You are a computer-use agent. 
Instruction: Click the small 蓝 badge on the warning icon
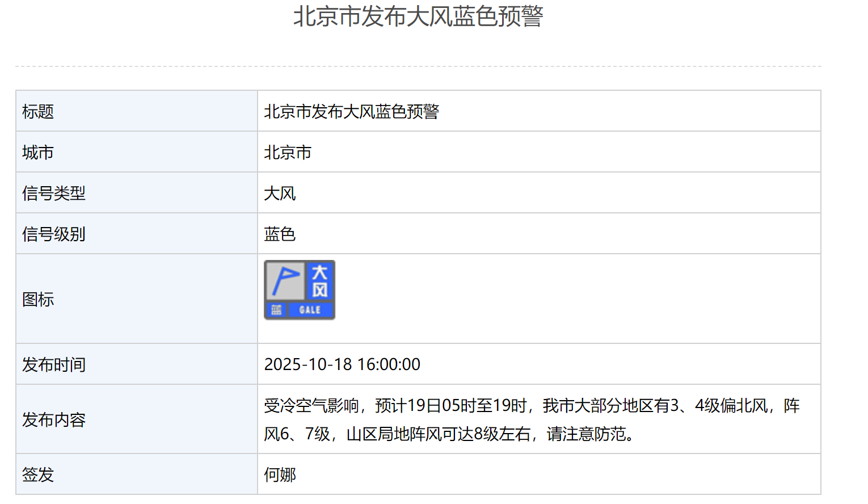coord(276,310)
